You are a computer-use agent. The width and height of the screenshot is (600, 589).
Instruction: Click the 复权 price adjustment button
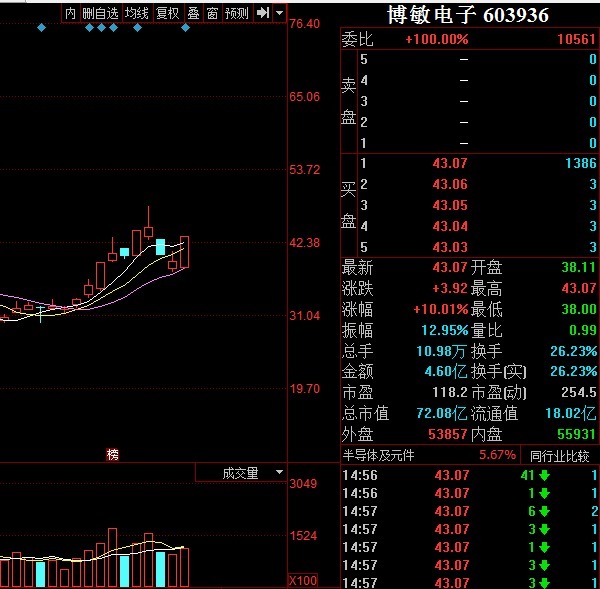tap(168, 13)
